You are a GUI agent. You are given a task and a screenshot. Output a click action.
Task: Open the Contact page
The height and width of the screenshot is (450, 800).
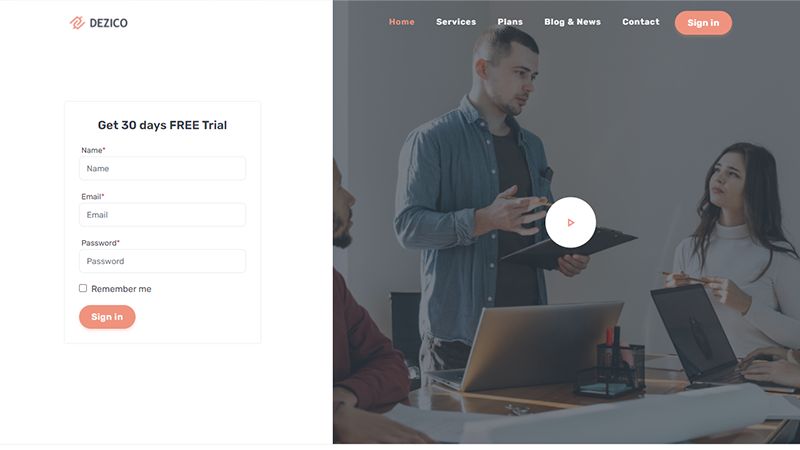tap(641, 22)
